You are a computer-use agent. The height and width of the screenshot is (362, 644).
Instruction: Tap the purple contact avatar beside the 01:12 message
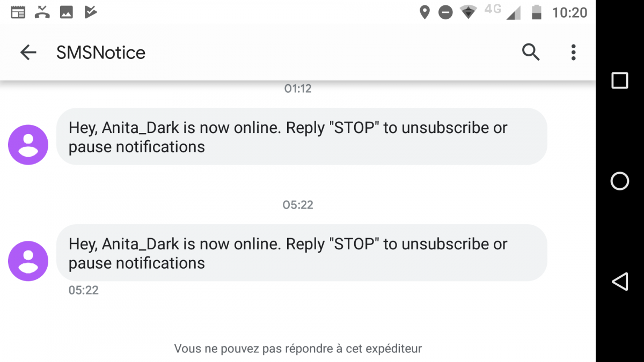tap(28, 145)
